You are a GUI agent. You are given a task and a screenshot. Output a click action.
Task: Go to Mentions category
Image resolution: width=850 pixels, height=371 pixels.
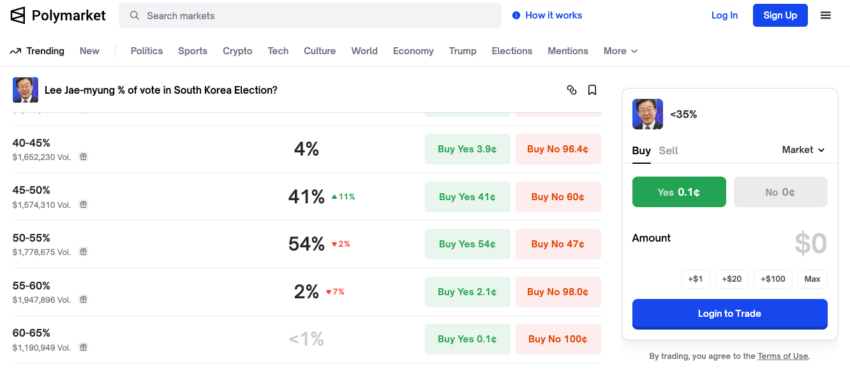click(x=568, y=51)
